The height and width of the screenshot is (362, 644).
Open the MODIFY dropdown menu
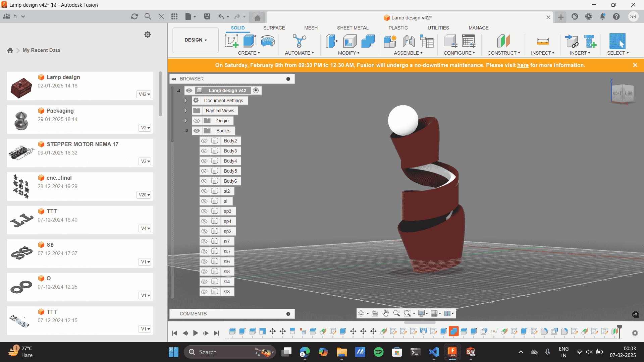[349, 53]
